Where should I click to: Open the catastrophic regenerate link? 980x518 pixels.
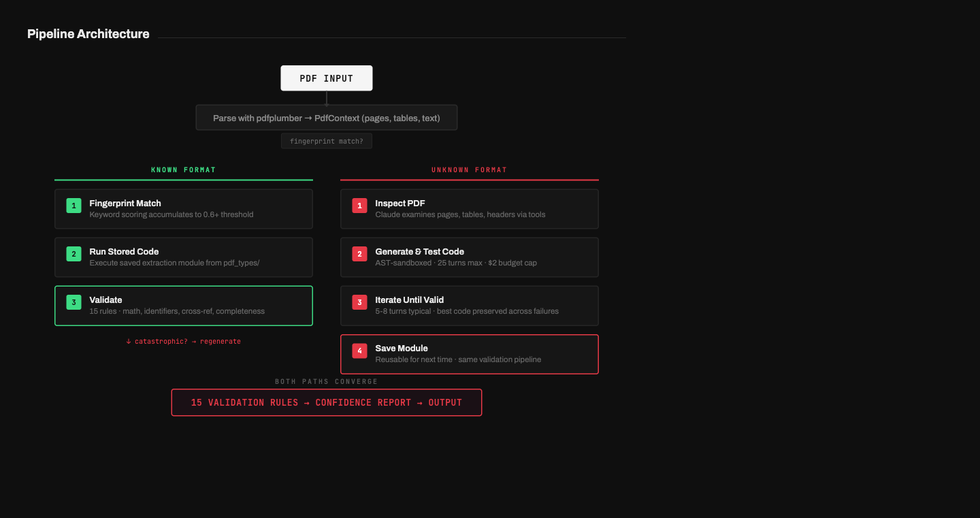pos(183,341)
